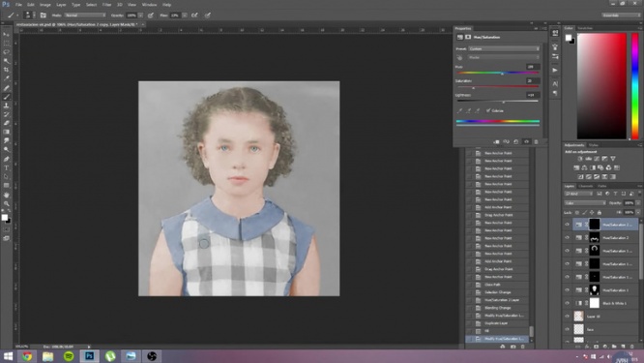Select the Crop tool in the toolbar

(x=6, y=70)
